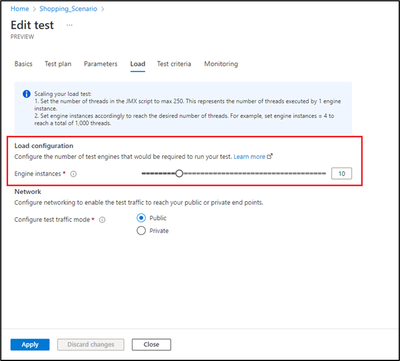Switch to the Monitoring tab
The width and height of the screenshot is (400, 361).
[221, 64]
